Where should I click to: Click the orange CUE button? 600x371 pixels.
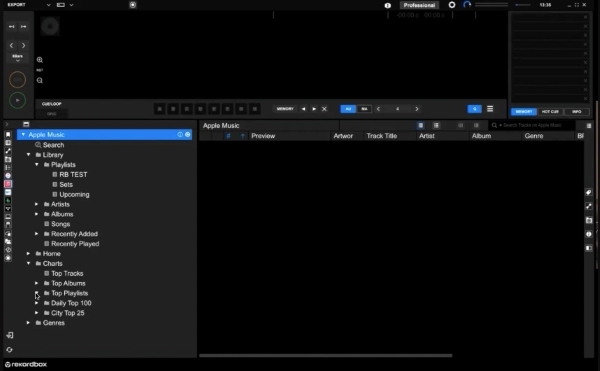click(x=17, y=80)
